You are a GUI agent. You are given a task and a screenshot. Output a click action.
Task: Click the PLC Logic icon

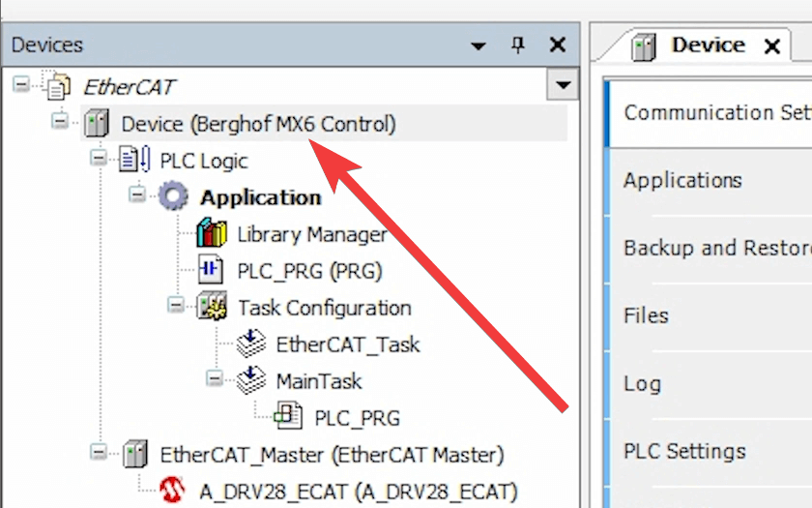(x=134, y=160)
